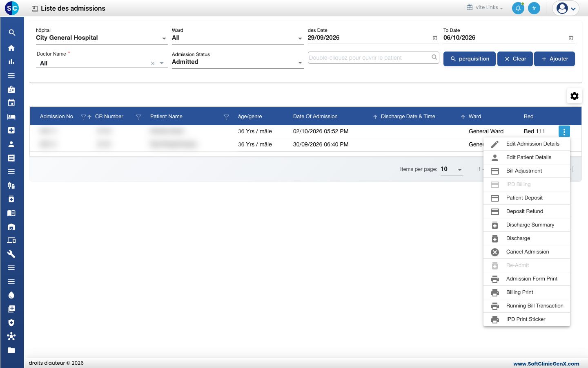
Task: Open the folder icon in sidebar
Action: pyautogui.click(x=11, y=350)
